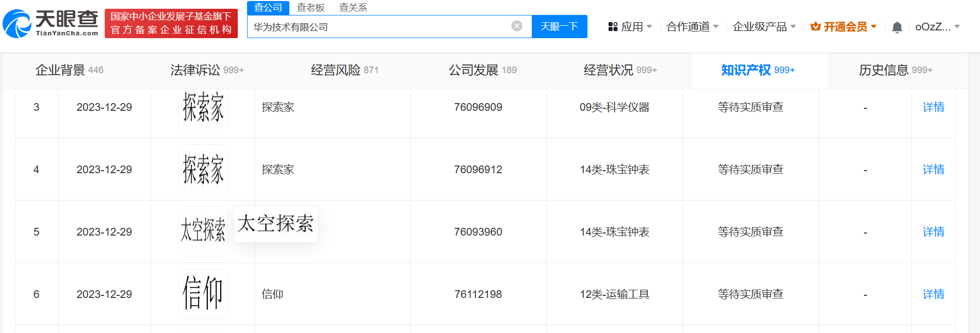Open the 法律诉讼 section tab
The width and height of the screenshot is (980, 333).
(207, 70)
